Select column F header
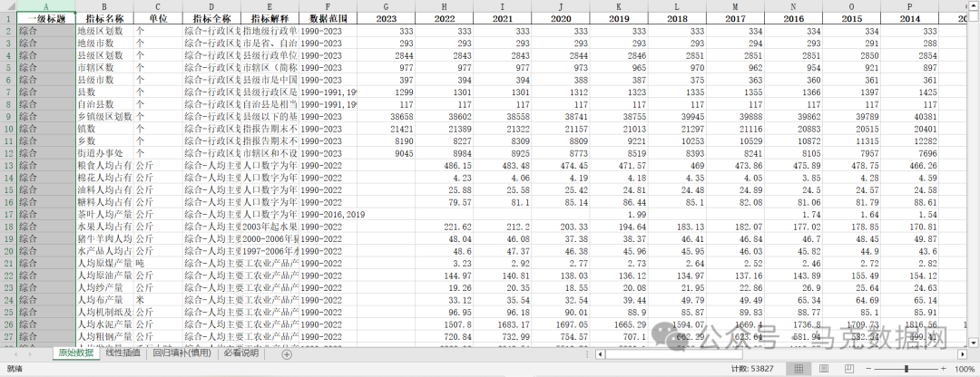 tap(328, 5)
